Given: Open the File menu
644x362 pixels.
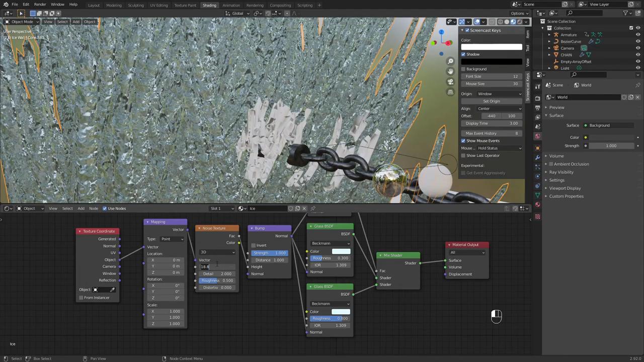Looking at the screenshot, I should click(15, 5).
